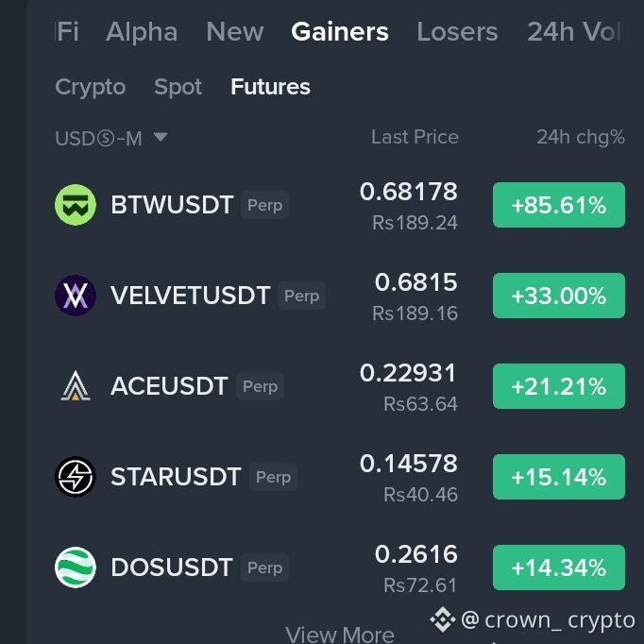This screenshot has height=644, width=644.
Task: Click the Binance logo beside crown_crypto
Action: tap(443, 619)
